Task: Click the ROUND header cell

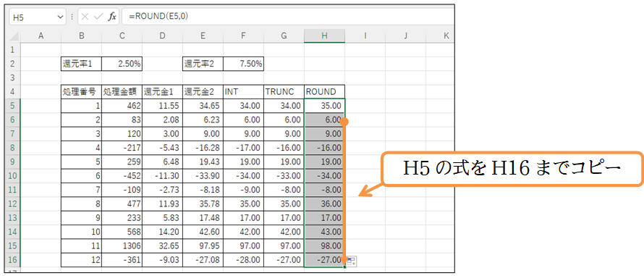Action: click(324, 92)
